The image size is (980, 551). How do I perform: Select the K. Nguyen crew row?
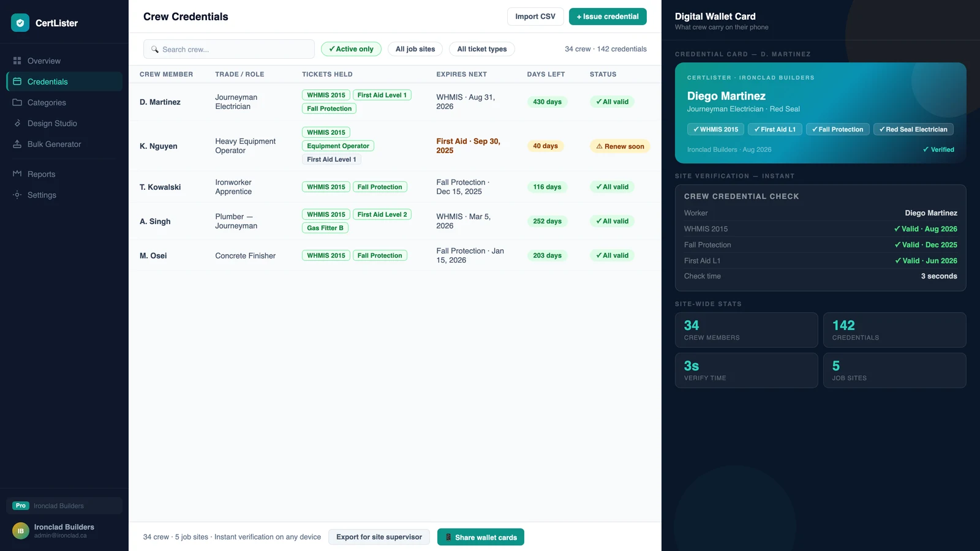point(395,146)
